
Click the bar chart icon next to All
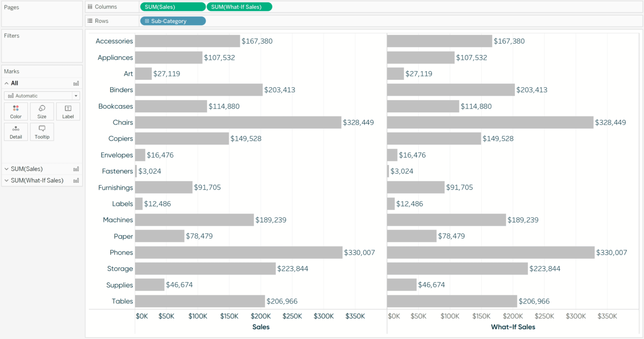click(x=76, y=83)
